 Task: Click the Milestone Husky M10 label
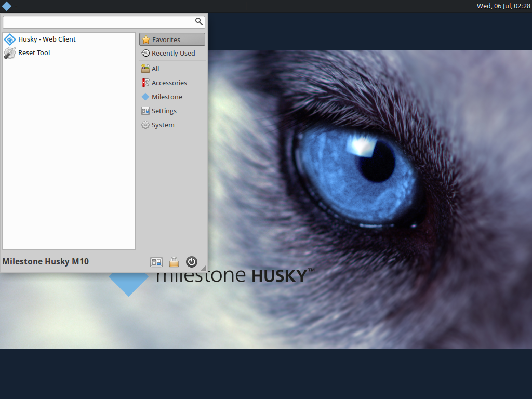click(46, 262)
